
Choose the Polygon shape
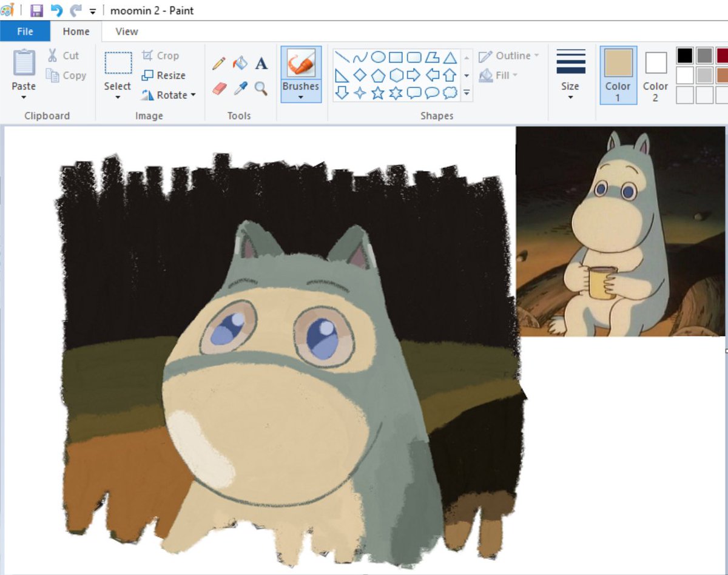(431, 58)
